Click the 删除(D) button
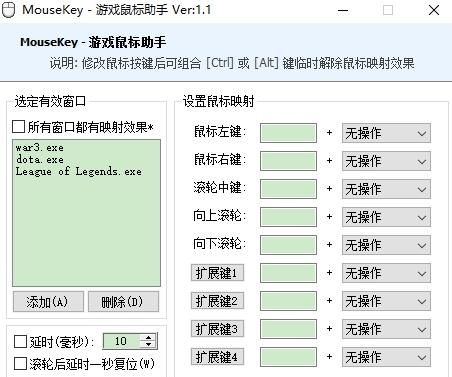This screenshot has height=377, width=452. click(x=123, y=302)
